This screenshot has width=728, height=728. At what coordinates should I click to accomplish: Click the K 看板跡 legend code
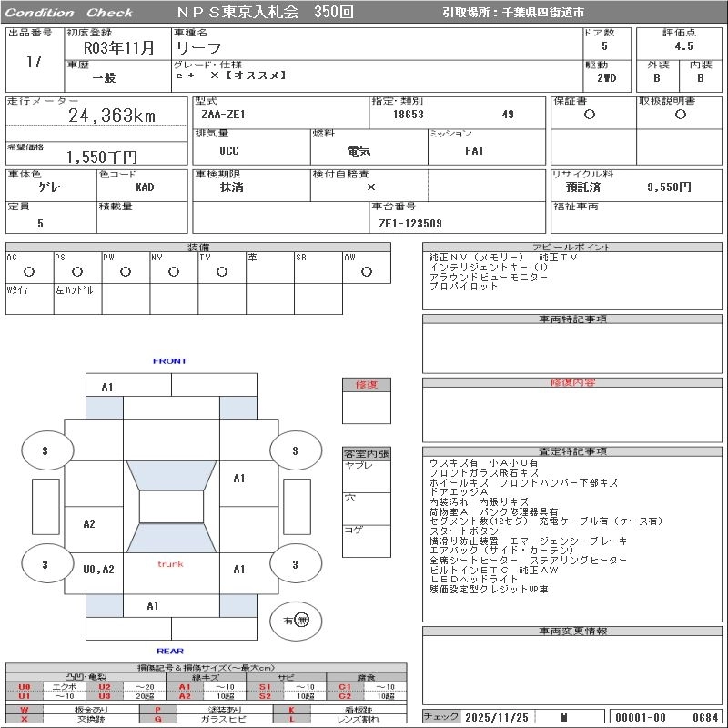click(x=291, y=710)
